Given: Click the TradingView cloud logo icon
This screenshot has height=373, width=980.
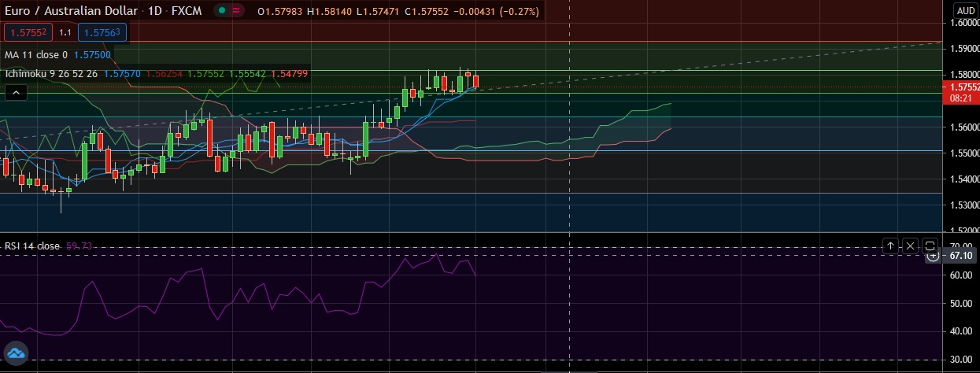Looking at the screenshot, I should click(x=16, y=352).
